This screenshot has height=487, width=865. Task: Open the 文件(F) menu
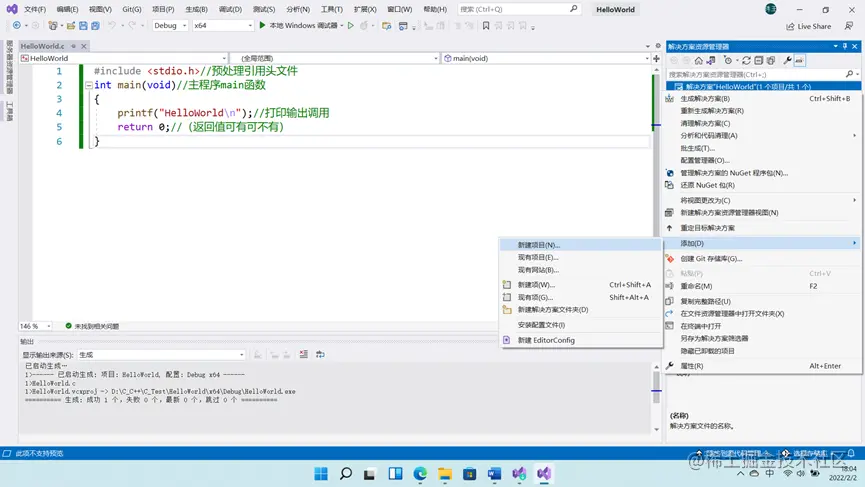35,9
